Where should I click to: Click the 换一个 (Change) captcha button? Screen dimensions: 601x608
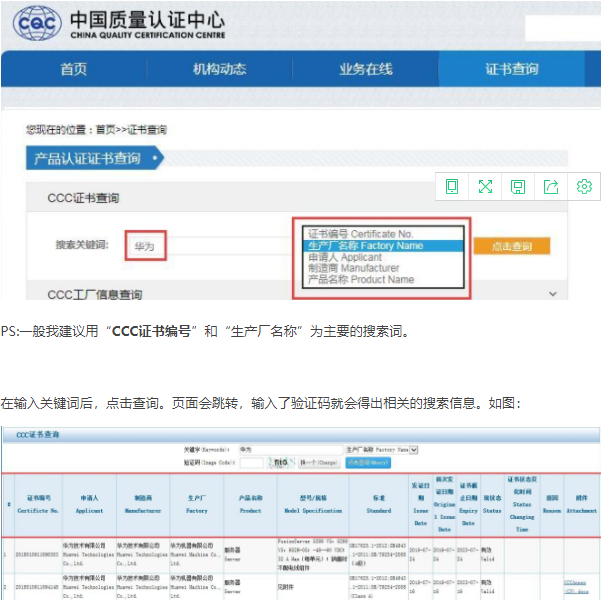(x=319, y=463)
